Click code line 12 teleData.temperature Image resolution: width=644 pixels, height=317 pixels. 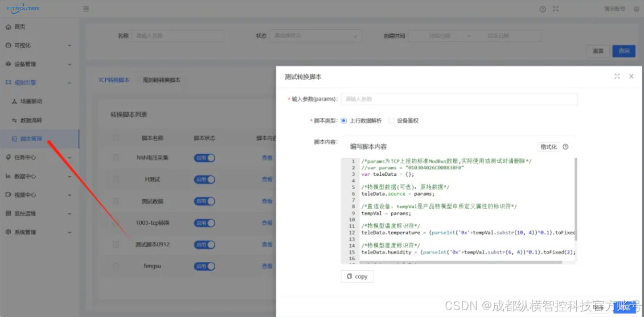click(x=468, y=232)
